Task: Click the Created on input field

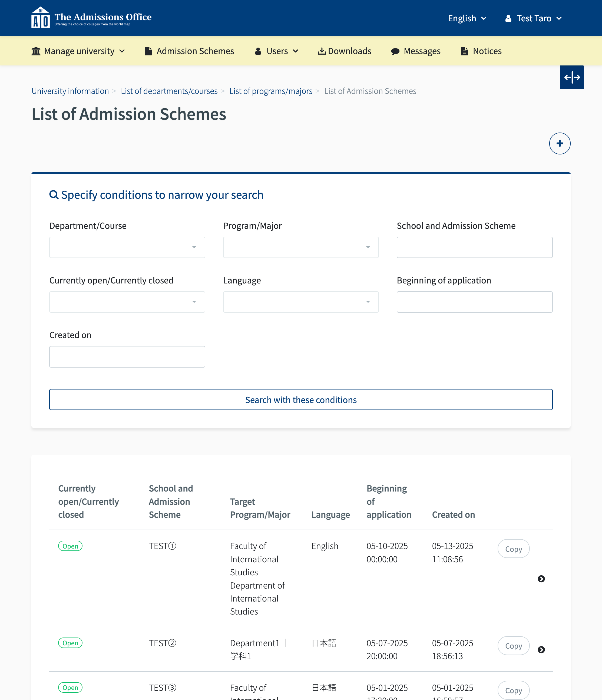Action: click(x=127, y=357)
